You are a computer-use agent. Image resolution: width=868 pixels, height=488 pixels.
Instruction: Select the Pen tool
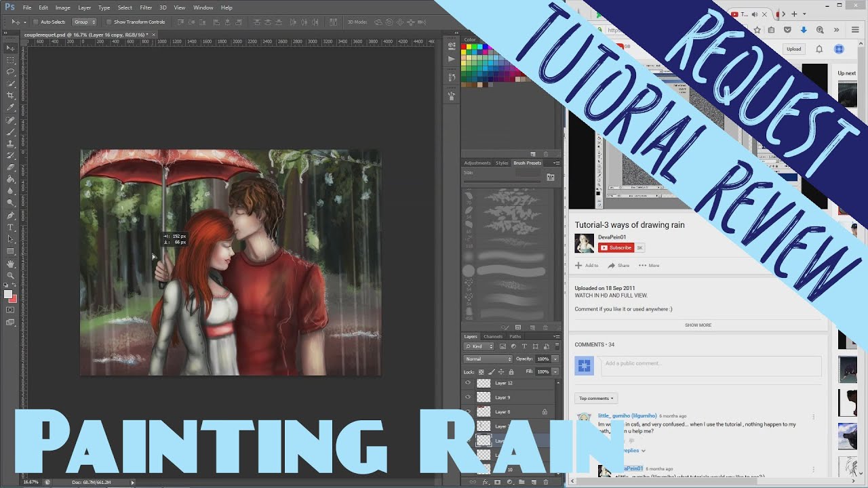10,216
